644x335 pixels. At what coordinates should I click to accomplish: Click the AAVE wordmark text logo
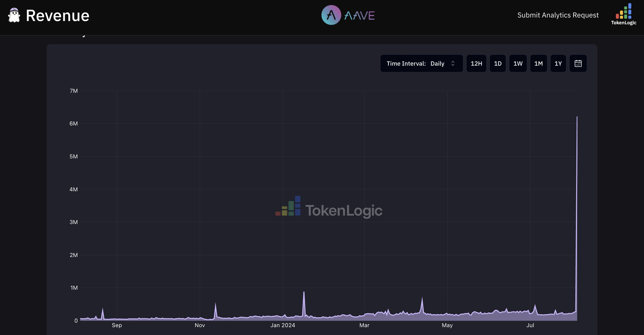[x=360, y=16]
